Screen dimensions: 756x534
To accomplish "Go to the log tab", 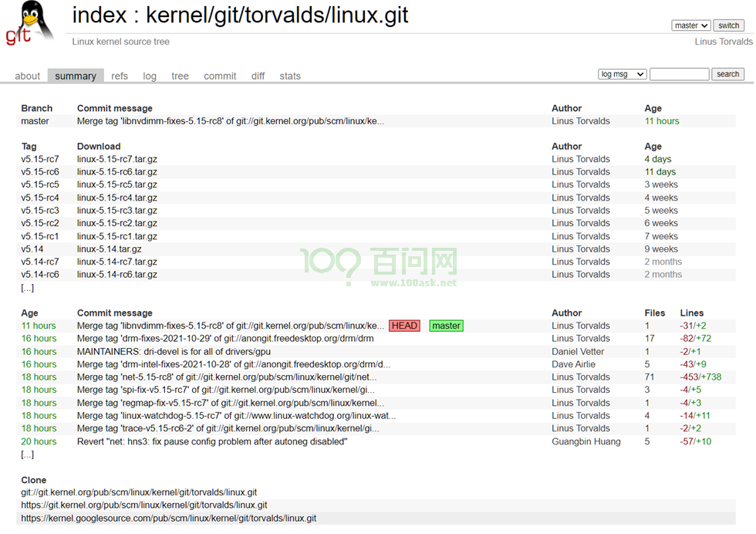I will [x=150, y=76].
